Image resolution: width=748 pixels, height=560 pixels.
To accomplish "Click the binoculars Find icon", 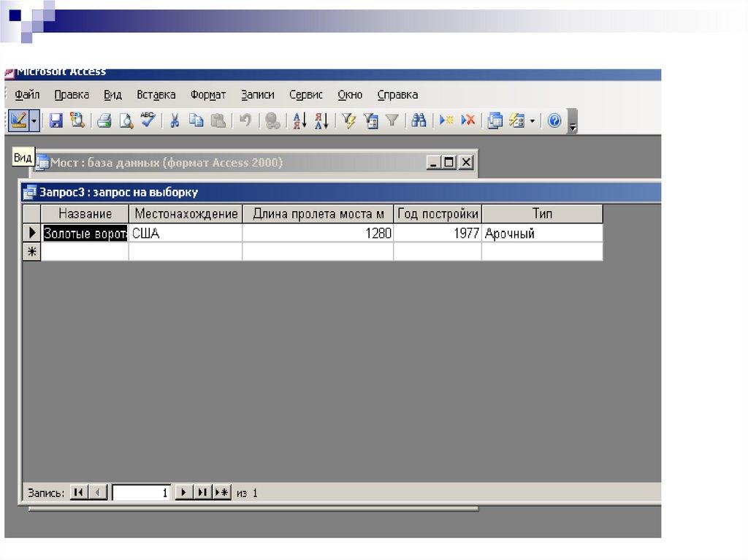I will click(419, 121).
